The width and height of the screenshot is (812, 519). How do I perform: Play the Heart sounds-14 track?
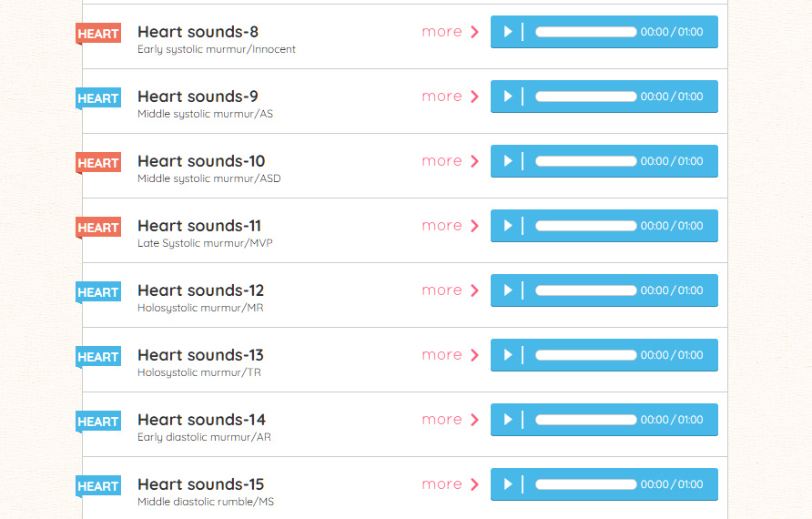pos(508,420)
